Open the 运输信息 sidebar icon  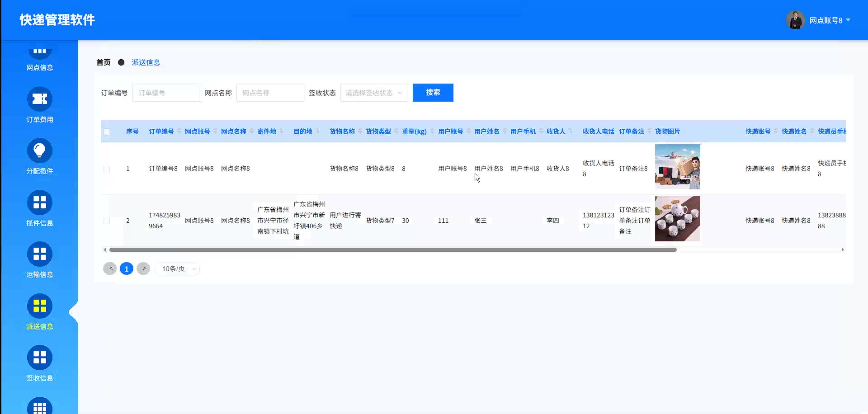click(x=40, y=254)
